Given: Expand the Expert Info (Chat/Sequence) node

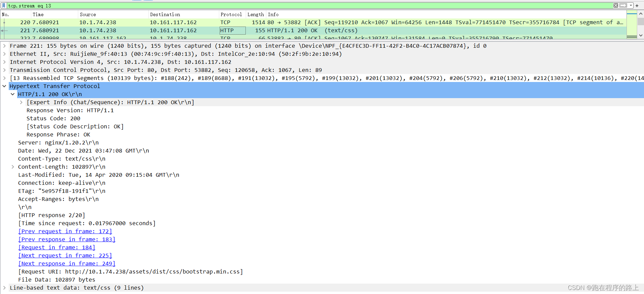Looking at the screenshot, I should (x=21, y=102).
